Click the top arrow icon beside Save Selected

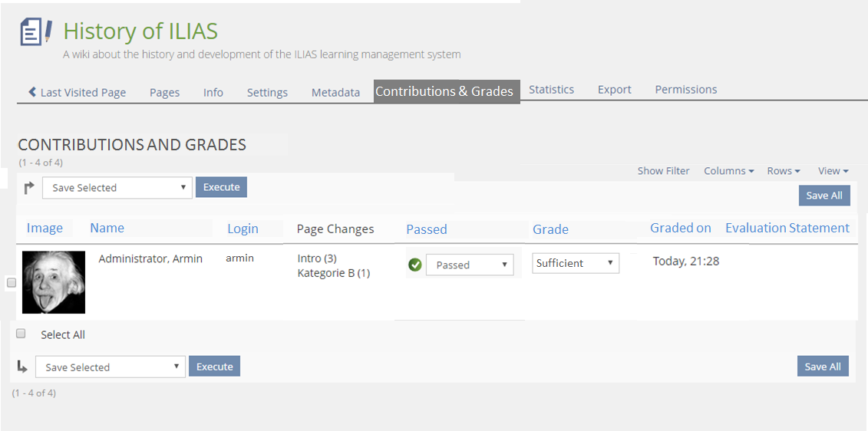pyautogui.click(x=29, y=188)
